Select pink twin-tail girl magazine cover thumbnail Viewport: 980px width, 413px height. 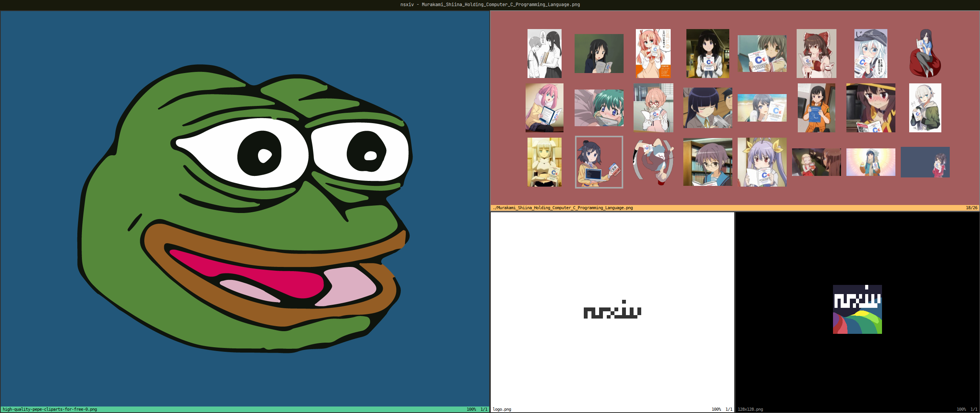[x=653, y=54]
